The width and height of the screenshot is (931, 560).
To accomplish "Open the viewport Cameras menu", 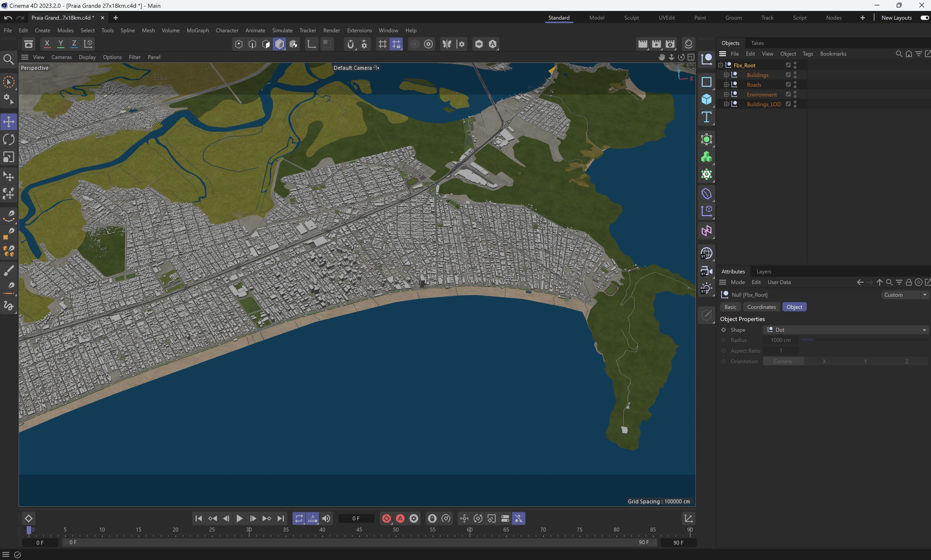I will 62,57.
